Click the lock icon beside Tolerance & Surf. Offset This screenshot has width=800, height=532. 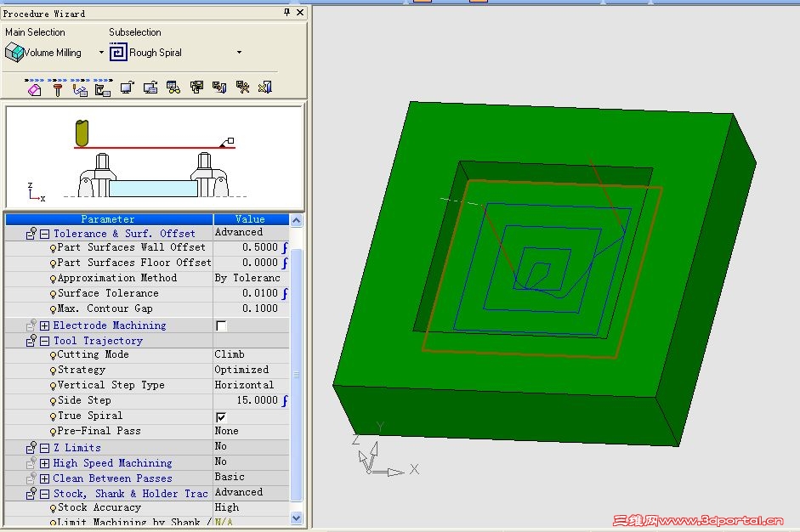tap(31, 233)
